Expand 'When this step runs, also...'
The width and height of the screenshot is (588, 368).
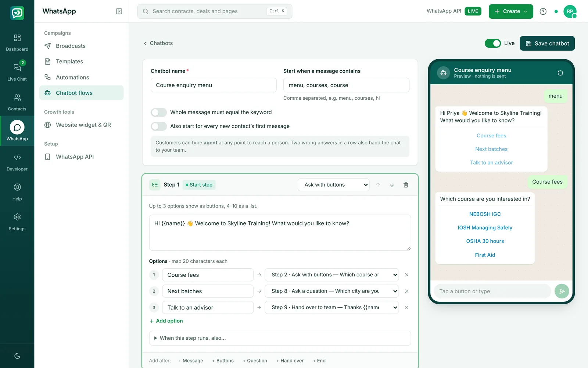280,338
